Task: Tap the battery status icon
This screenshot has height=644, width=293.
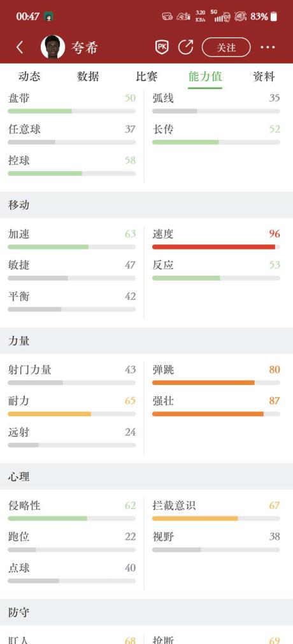Action: (274, 17)
